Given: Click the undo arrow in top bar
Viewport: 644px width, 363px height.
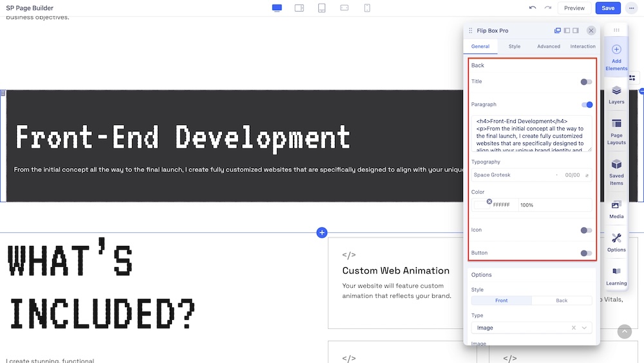Looking at the screenshot, I should (532, 8).
